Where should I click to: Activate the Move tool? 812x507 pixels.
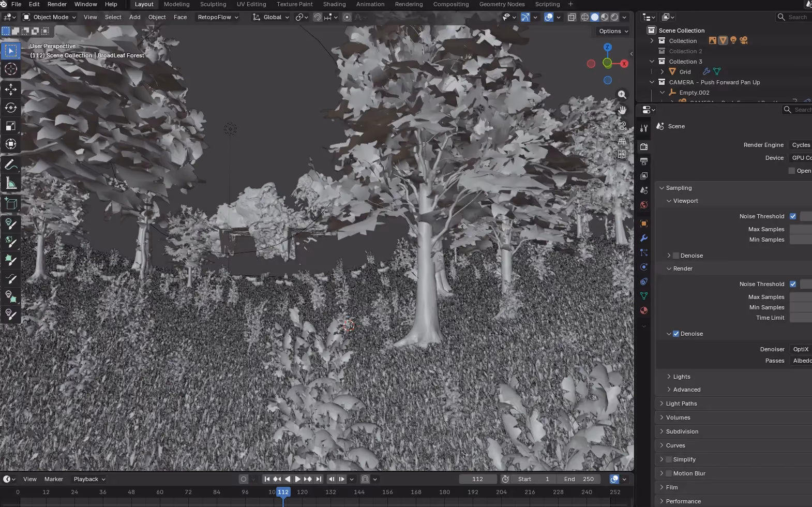click(11, 90)
